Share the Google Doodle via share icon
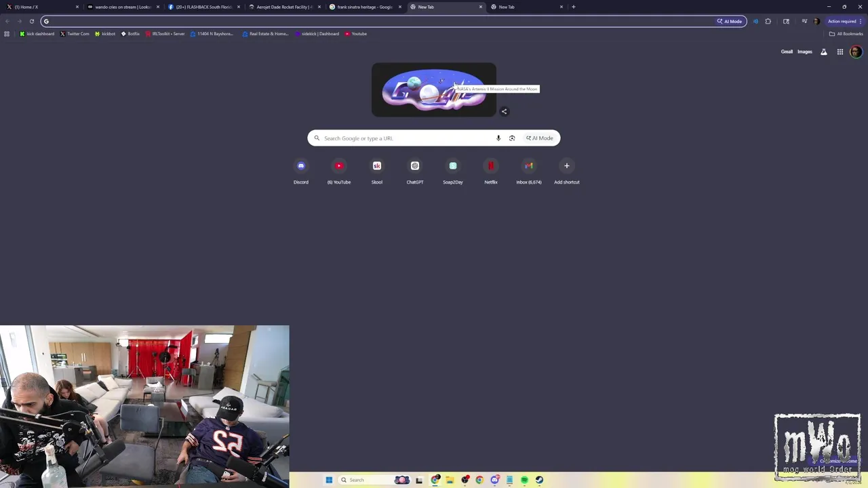Image resolution: width=868 pixels, height=488 pixels. (x=504, y=111)
